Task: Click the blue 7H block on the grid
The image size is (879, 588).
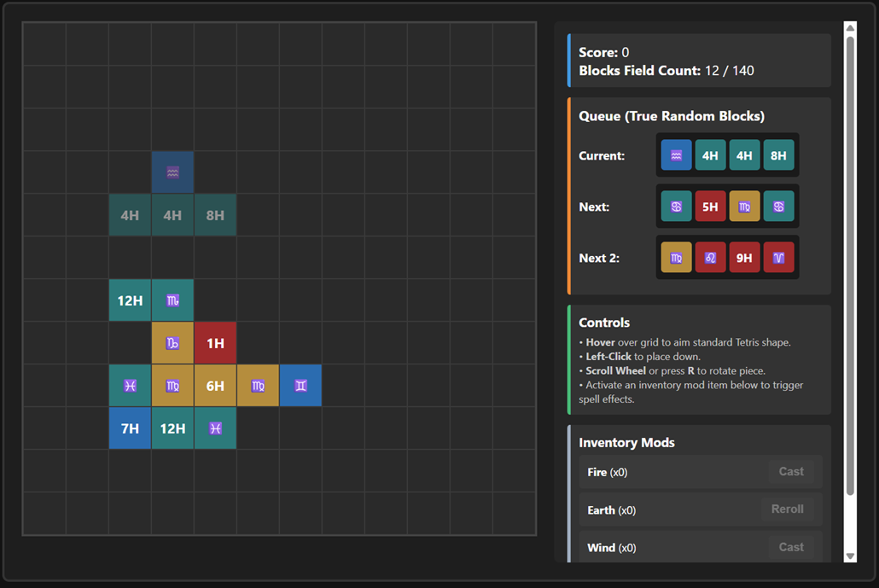Action: (x=130, y=428)
